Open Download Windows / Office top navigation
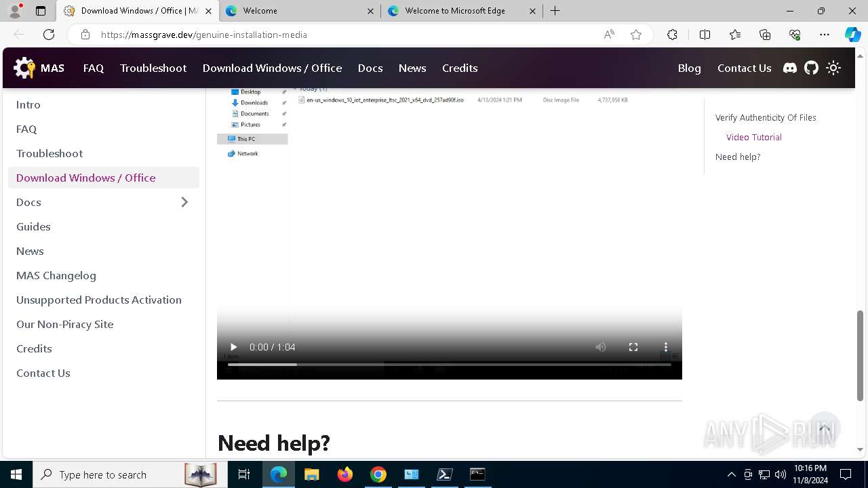868x488 pixels. pyautogui.click(x=272, y=68)
